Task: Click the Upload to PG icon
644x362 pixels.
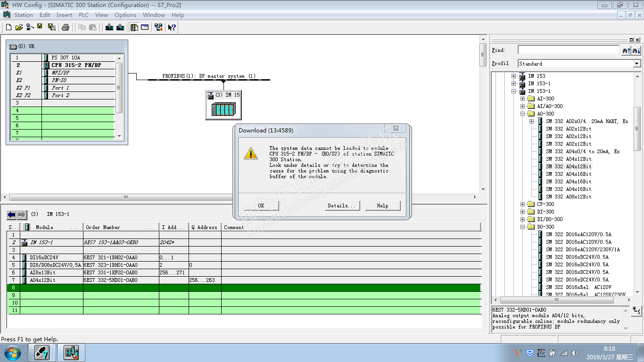Action: tap(120, 27)
